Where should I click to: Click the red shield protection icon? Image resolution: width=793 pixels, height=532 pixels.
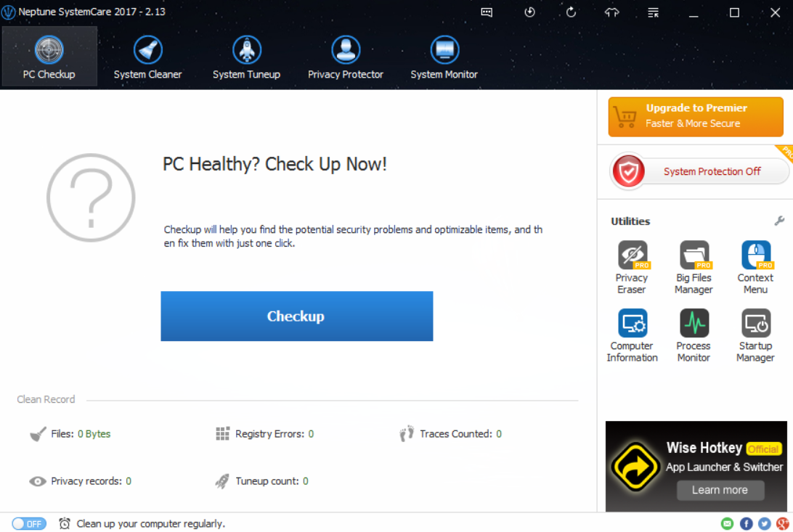[628, 171]
